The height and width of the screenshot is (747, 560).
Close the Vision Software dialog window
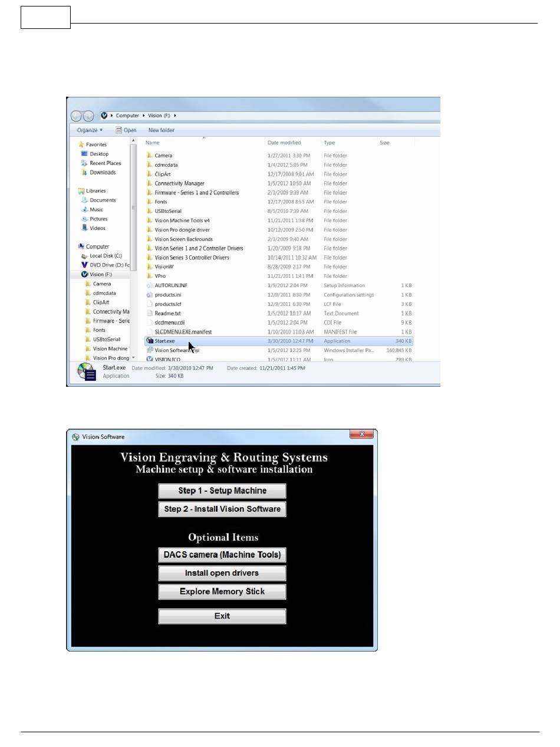coord(361,435)
